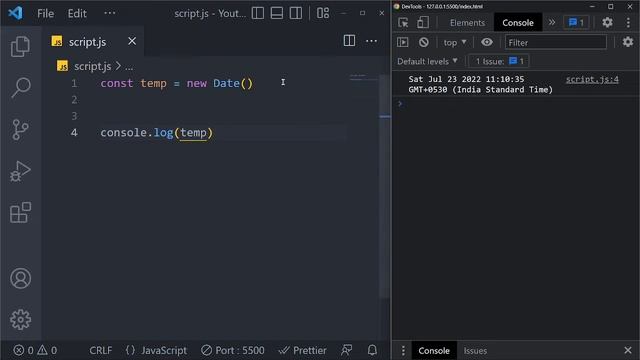Open notifications bell in status bar
The width and height of the screenshot is (640, 360).
coord(372,350)
